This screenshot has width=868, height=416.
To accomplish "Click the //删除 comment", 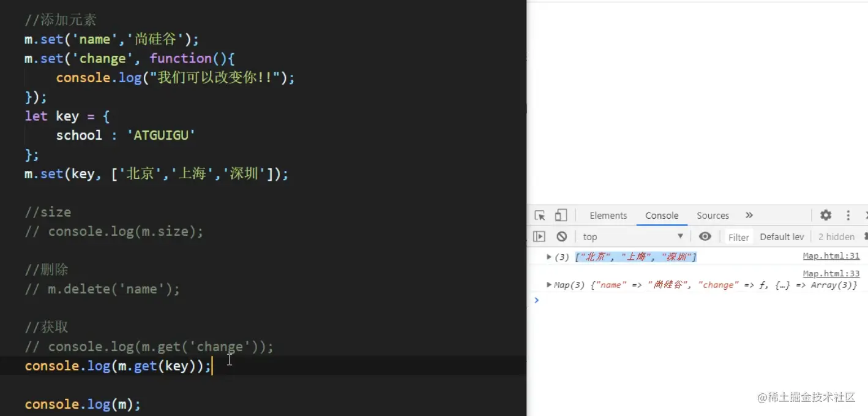I will [47, 270].
